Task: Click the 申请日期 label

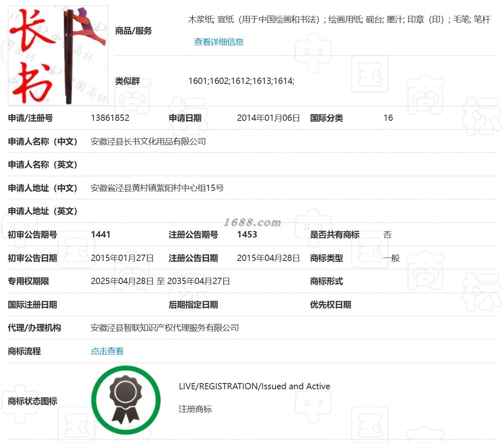Action: [185, 118]
